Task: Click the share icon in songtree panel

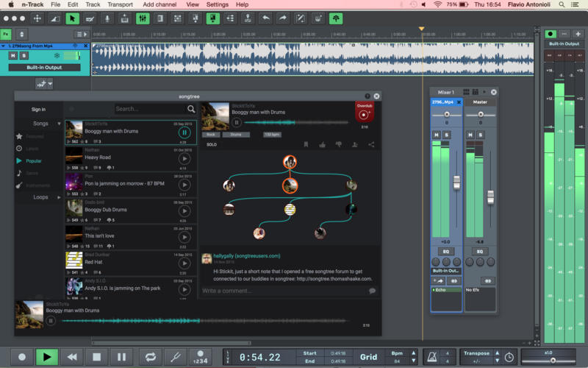Action: (x=371, y=144)
